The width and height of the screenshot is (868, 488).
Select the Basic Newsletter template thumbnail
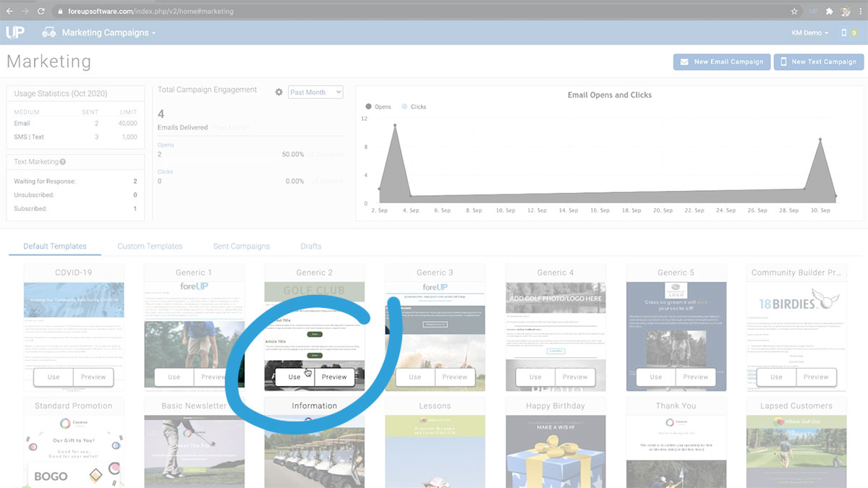coord(195,451)
